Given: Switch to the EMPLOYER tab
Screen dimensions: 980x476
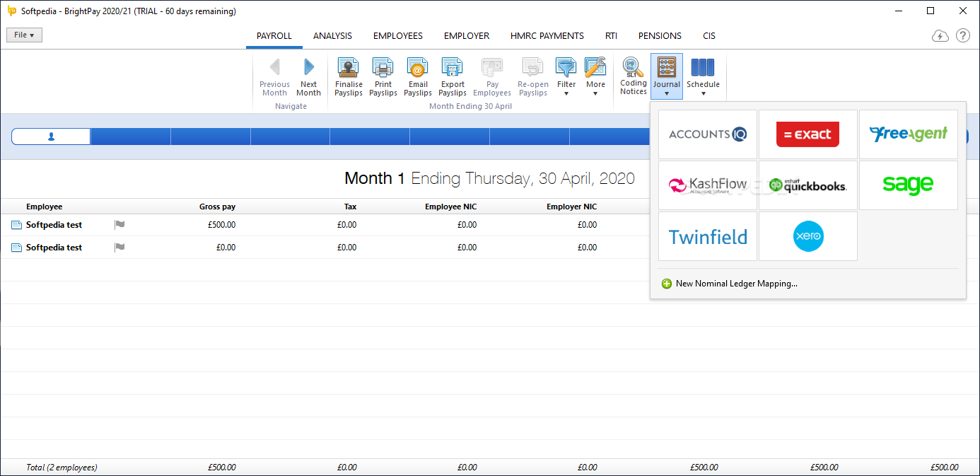Looking at the screenshot, I should tap(467, 36).
